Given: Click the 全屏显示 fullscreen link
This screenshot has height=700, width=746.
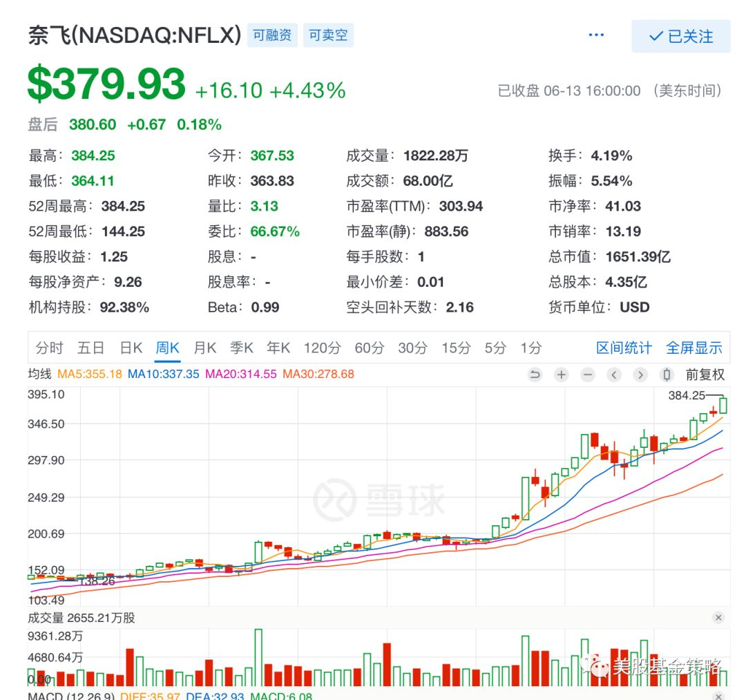Looking at the screenshot, I should coord(694,348).
